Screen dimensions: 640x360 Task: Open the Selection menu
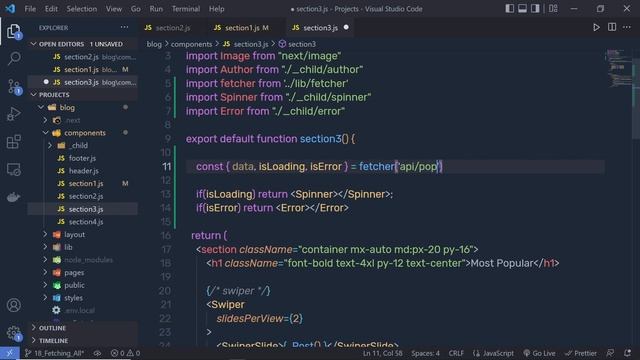pyautogui.click(x=82, y=9)
